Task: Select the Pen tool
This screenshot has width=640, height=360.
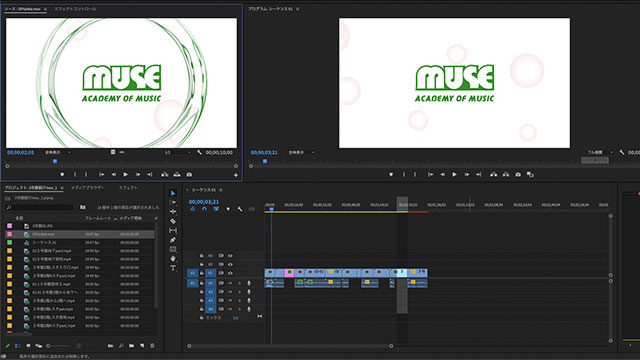Action: coord(173,240)
